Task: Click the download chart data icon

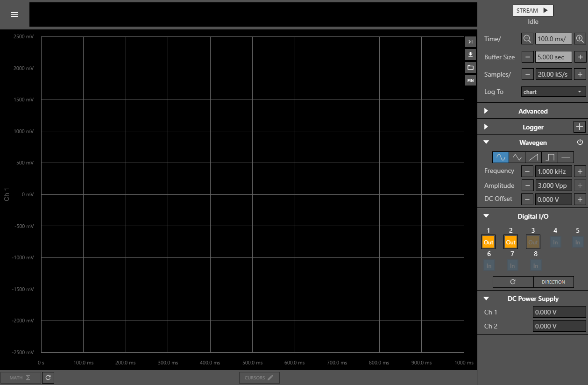Action: [x=470, y=54]
